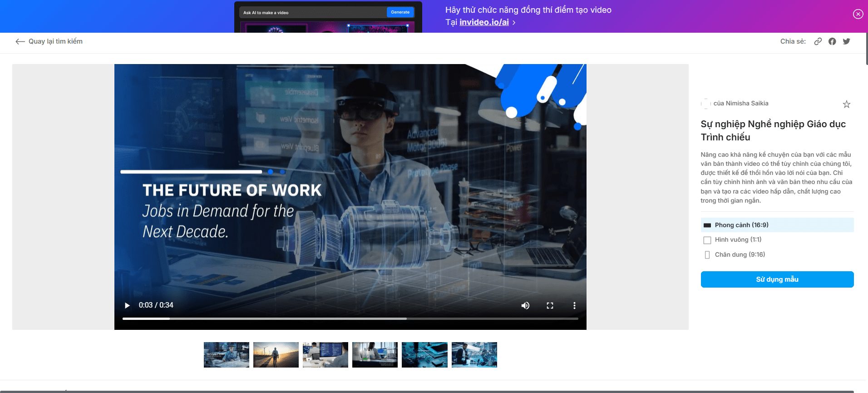This screenshot has height=393, width=868.
Task: Select Chân dung (9:16) aspect ratio
Action: coord(740,254)
